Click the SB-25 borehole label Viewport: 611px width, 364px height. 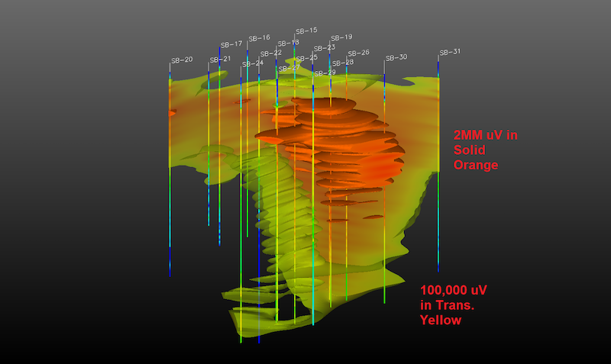pyautogui.click(x=307, y=58)
